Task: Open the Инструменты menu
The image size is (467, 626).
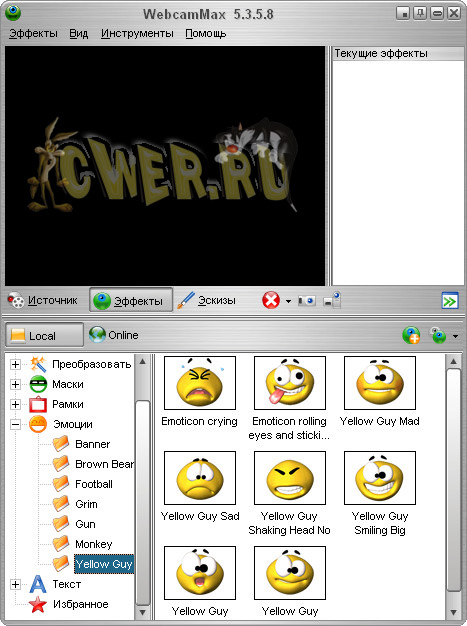Action: click(x=137, y=34)
